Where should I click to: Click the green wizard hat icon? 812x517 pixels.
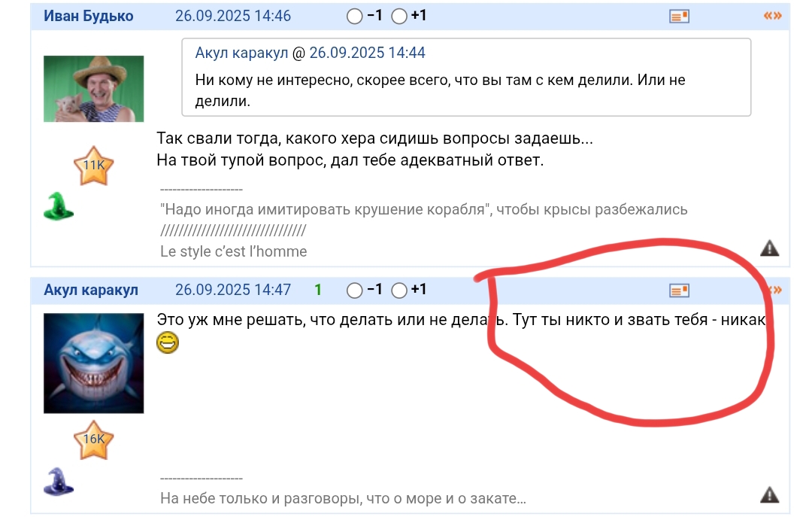[59, 206]
